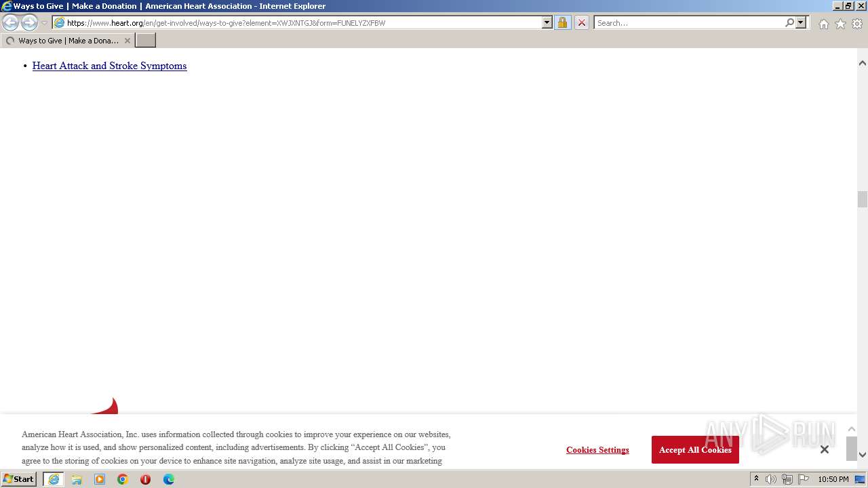Screen dimensions: 868x488
Task: Open the recent pages dropdown arrow
Action: (x=44, y=23)
